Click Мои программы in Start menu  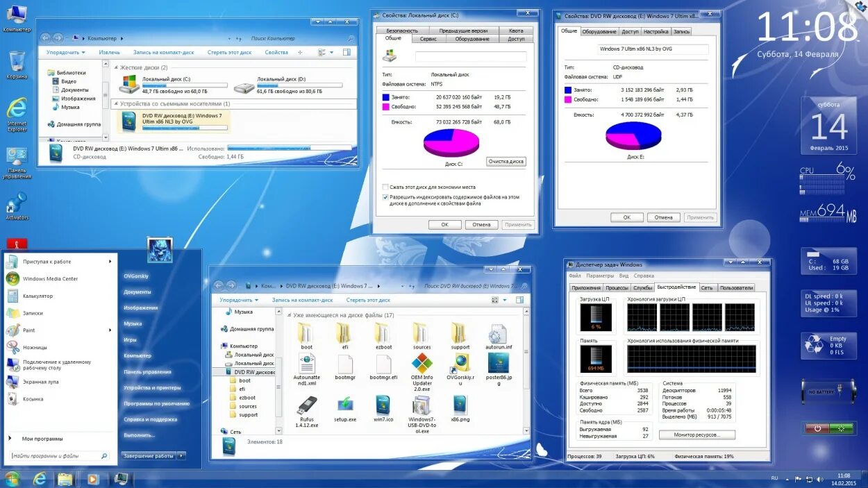pyautogui.click(x=42, y=439)
